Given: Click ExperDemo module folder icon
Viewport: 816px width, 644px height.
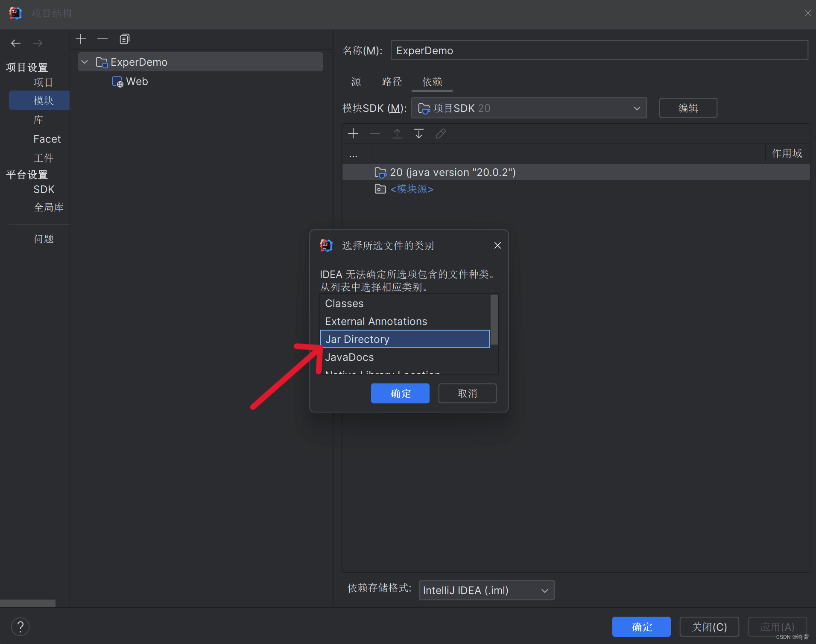Looking at the screenshot, I should tap(102, 62).
